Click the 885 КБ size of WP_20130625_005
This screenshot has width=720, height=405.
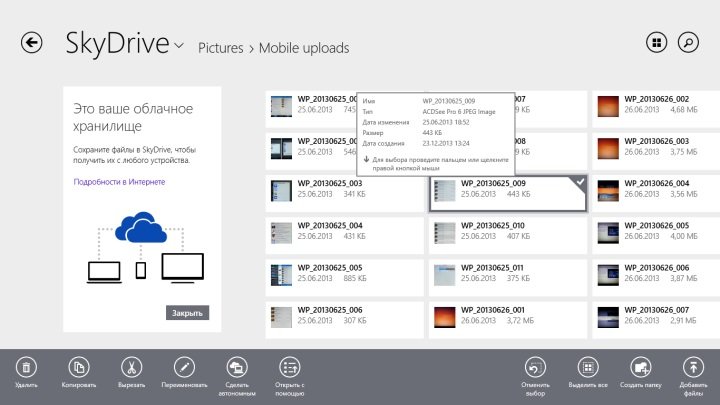355,278
